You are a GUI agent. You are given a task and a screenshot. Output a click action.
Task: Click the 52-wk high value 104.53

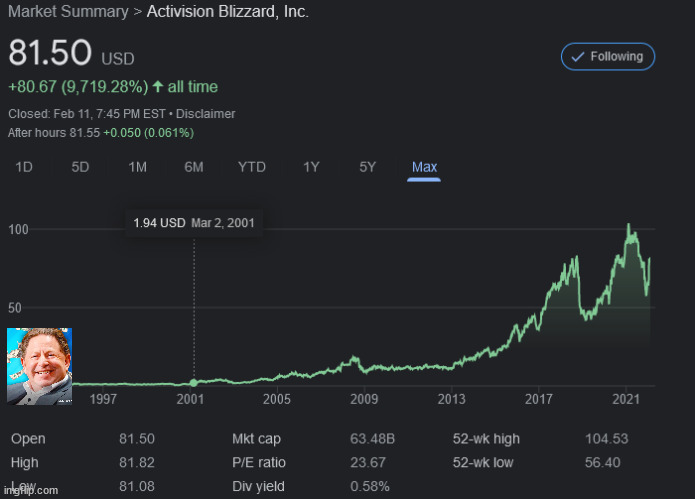606,439
